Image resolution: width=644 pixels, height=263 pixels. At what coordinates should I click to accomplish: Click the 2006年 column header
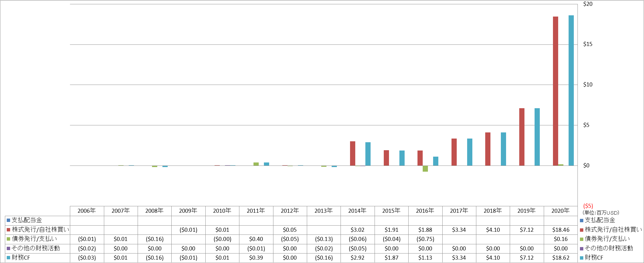[x=87, y=211]
